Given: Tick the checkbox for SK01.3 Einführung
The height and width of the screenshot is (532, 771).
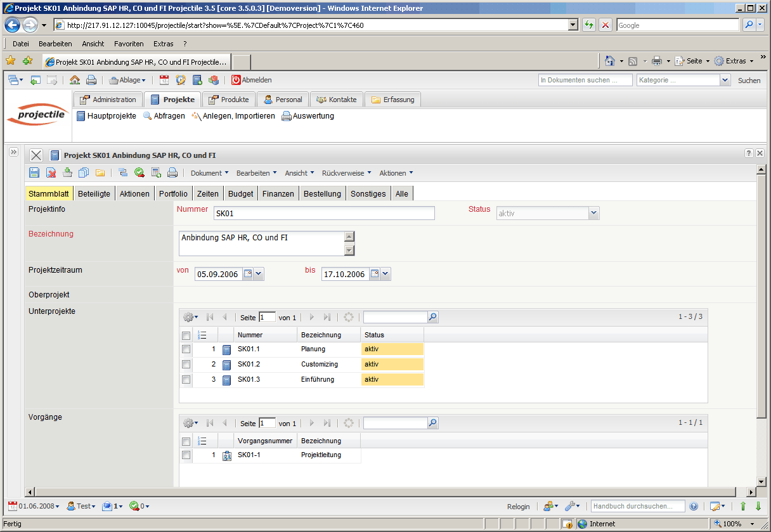Looking at the screenshot, I should [x=186, y=380].
